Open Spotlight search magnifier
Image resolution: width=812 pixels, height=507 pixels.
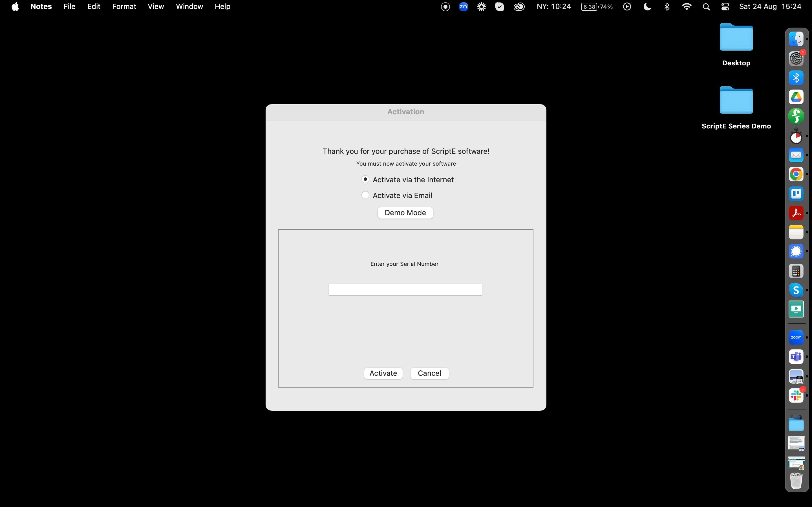tap(706, 6)
